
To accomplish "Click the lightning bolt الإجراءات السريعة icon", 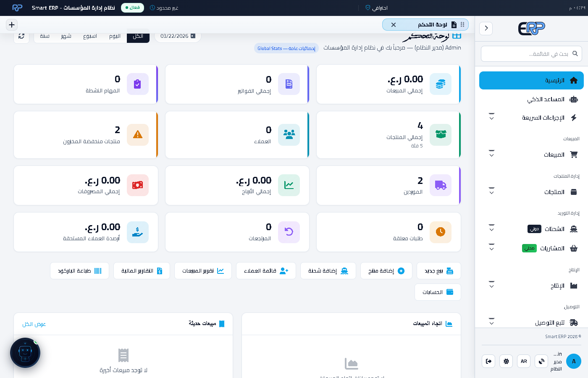I will [x=574, y=118].
